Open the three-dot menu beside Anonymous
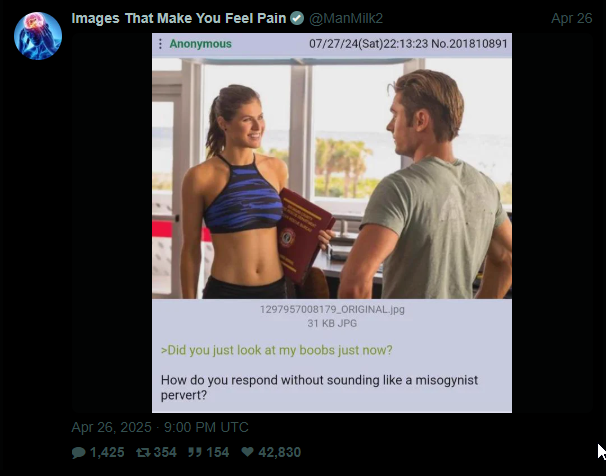This screenshot has height=476, width=606. click(160, 44)
